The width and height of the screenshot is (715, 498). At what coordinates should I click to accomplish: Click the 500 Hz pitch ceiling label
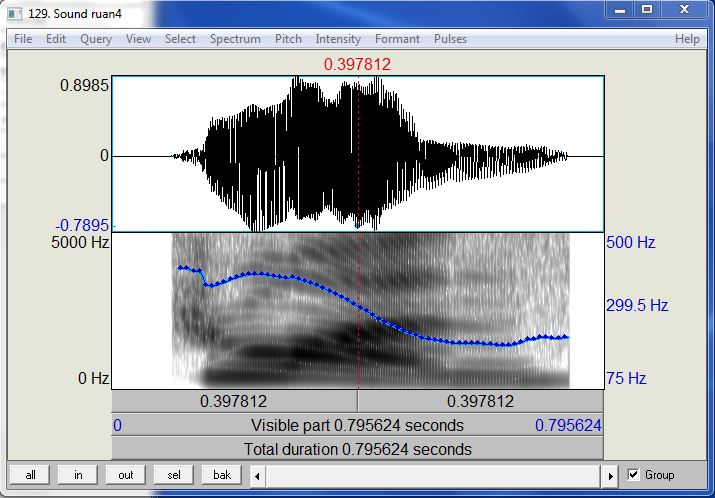631,242
